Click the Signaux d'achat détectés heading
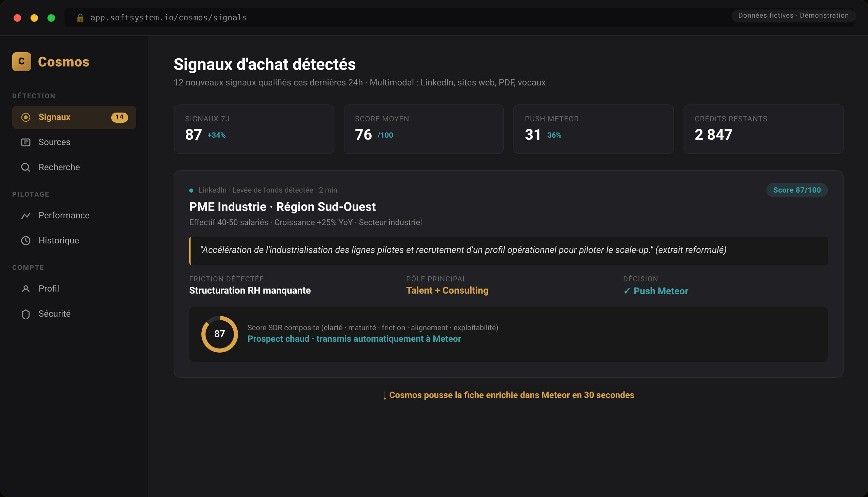This screenshot has height=497, width=868. click(x=264, y=64)
